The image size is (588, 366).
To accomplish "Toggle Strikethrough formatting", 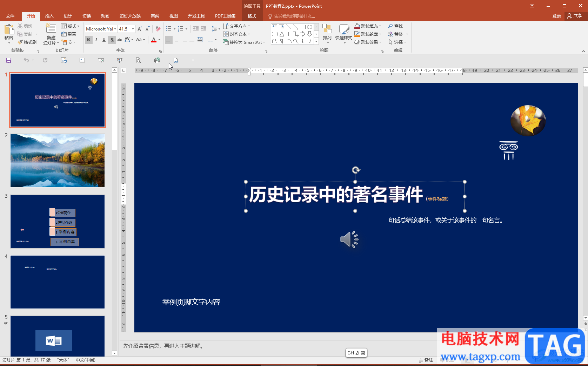I will click(x=119, y=40).
